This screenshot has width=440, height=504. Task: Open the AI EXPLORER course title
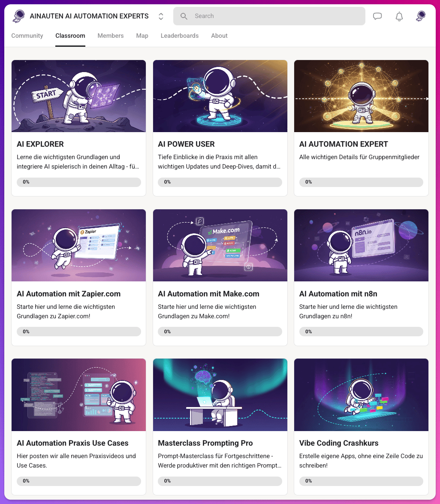40,144
